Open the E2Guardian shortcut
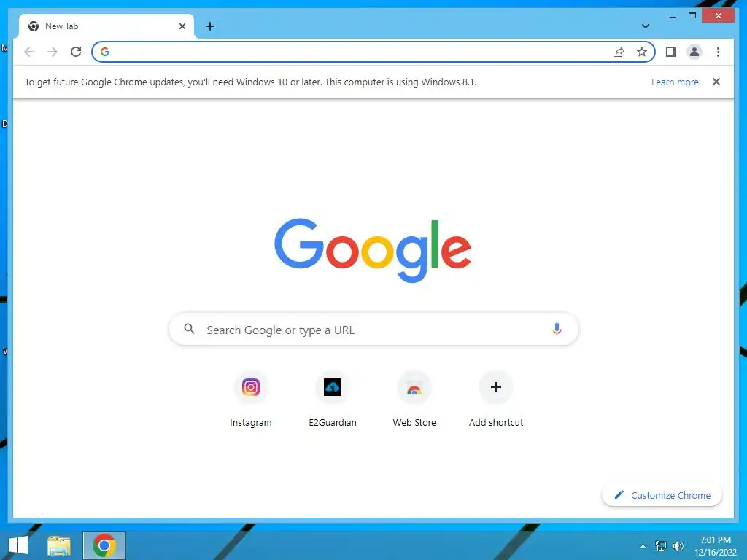 333,400
